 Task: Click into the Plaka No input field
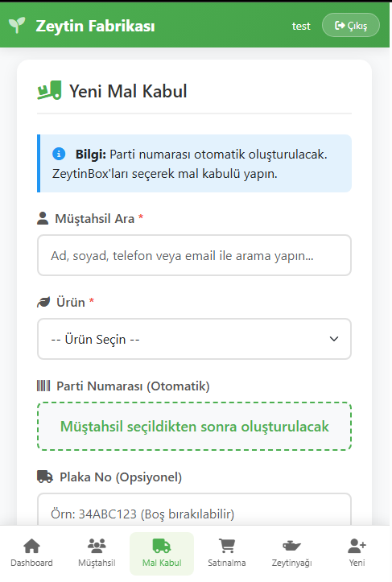194,510
